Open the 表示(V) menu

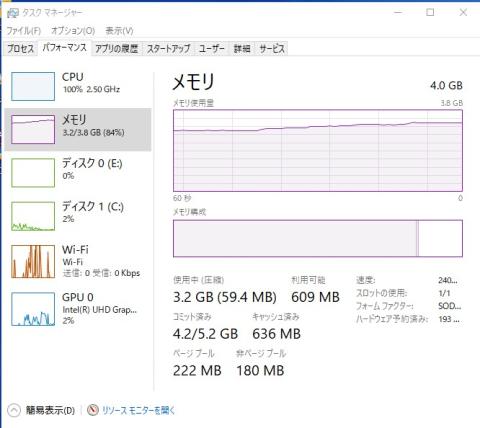[x=119, y=31]
